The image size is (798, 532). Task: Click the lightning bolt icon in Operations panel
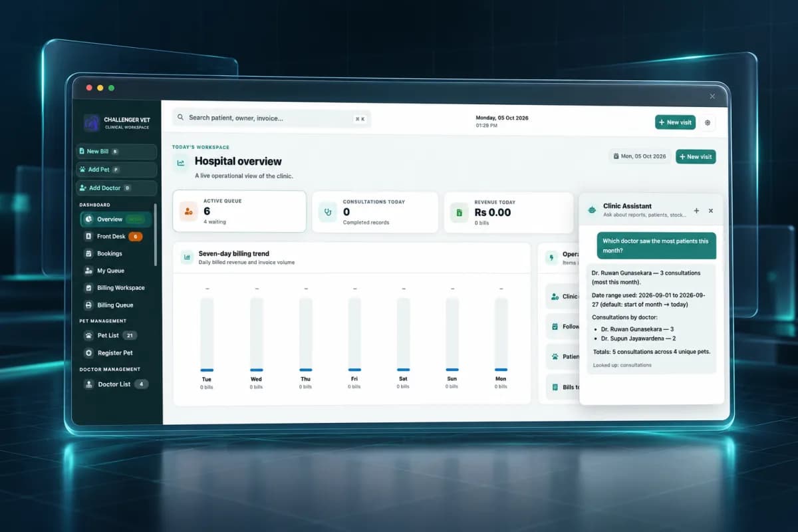(551, 257)
